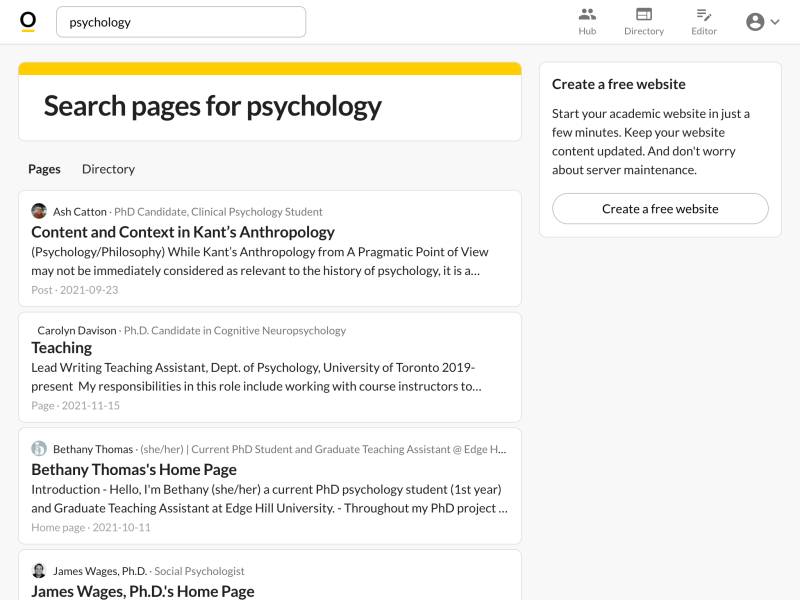Click author name Carolyn Davison
Screen dimensions: 800x600
click(x=77, y=331)
